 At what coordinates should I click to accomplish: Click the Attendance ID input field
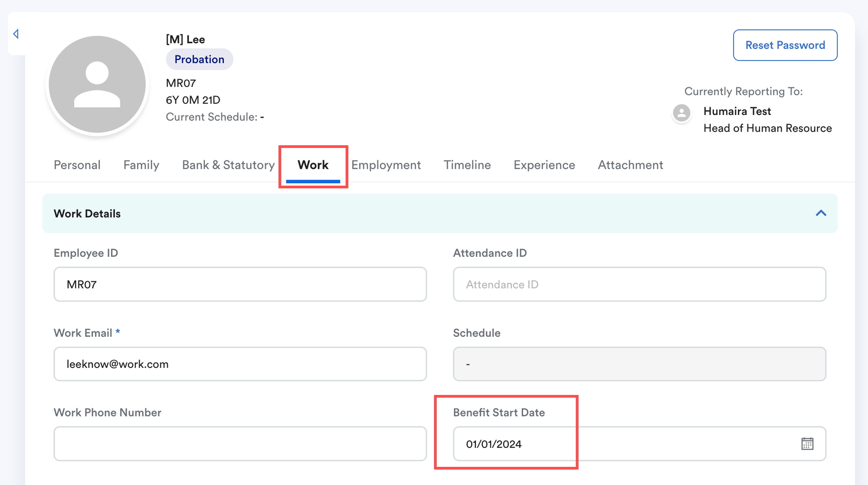point(639,284)
